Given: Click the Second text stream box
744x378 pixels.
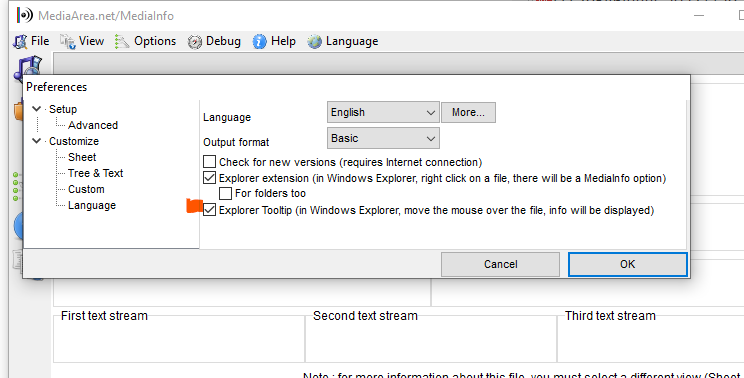Looking at the screenshot, I should pyautogui.click(x=431, y=338).
